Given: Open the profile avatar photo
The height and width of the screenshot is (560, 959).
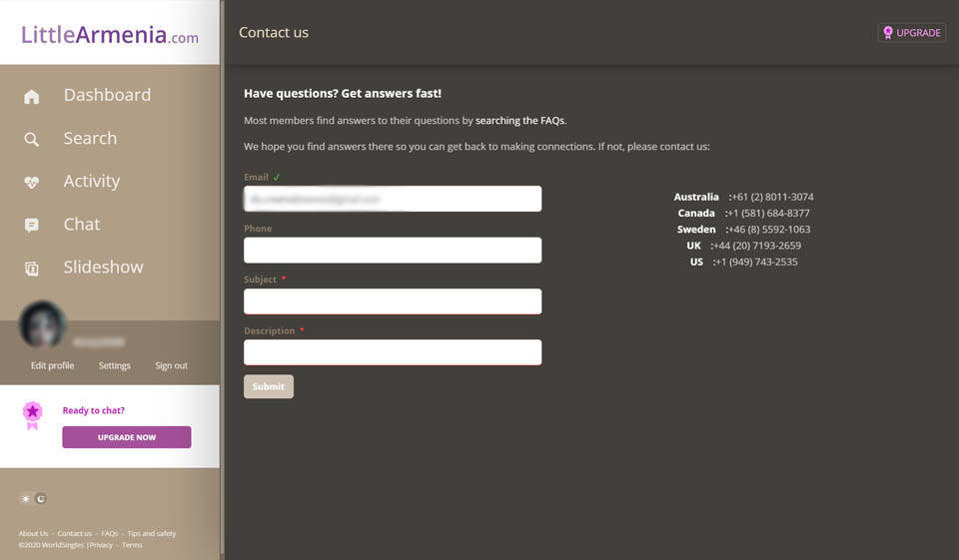Looking at the screenshot, I should tap(43, 324).
